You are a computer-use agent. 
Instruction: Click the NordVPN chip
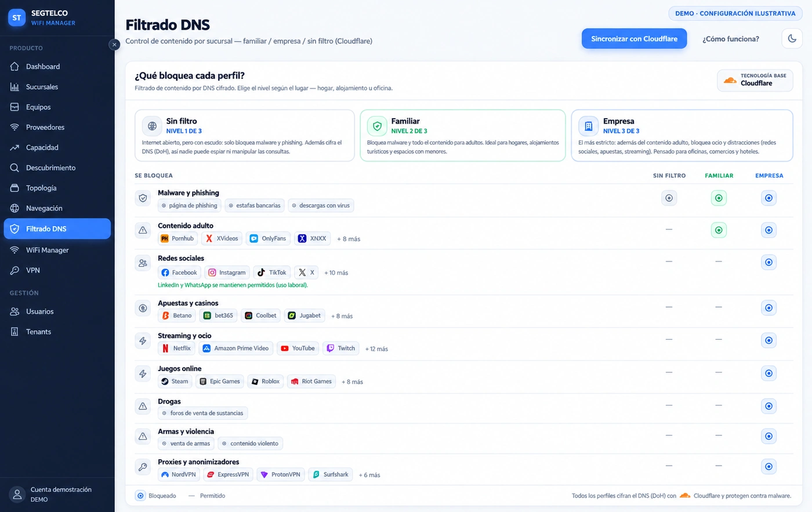click(x=179, y=474)
